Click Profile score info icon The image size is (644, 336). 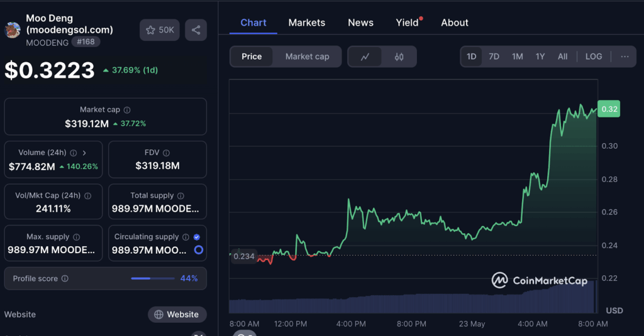[65, 279]
